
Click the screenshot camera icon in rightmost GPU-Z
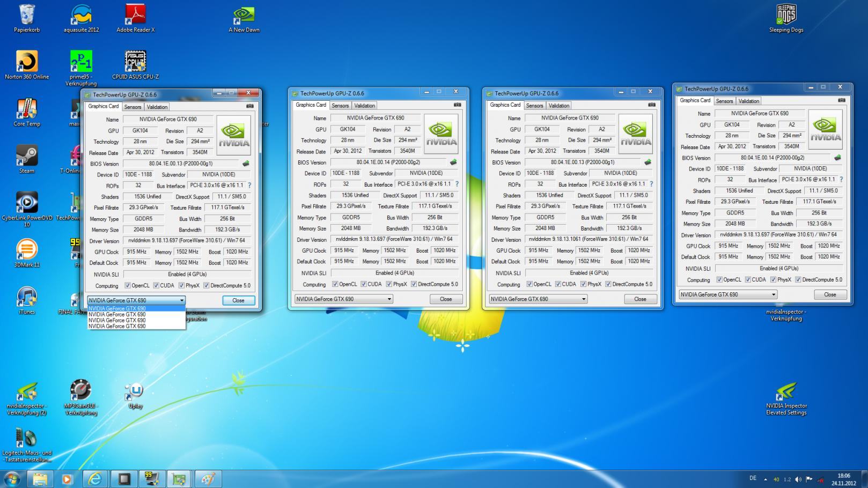pyautogui.click(x=842, y=100)
